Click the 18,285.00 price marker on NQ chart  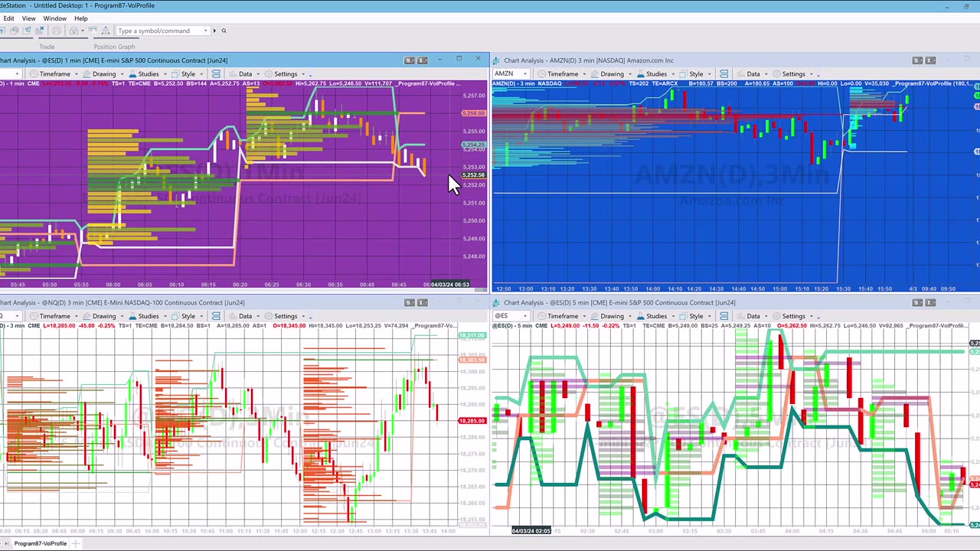tap(472, 421)
